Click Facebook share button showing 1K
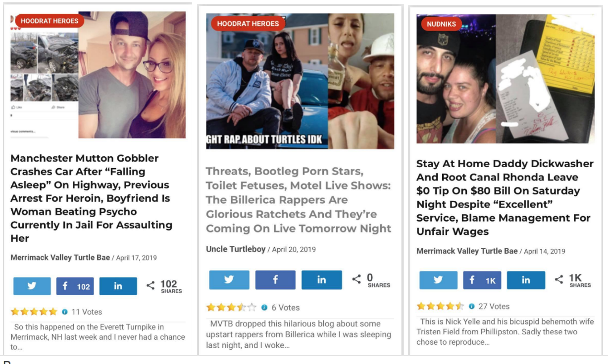Screen dimensions: 608x364 [x=482, y=280]
